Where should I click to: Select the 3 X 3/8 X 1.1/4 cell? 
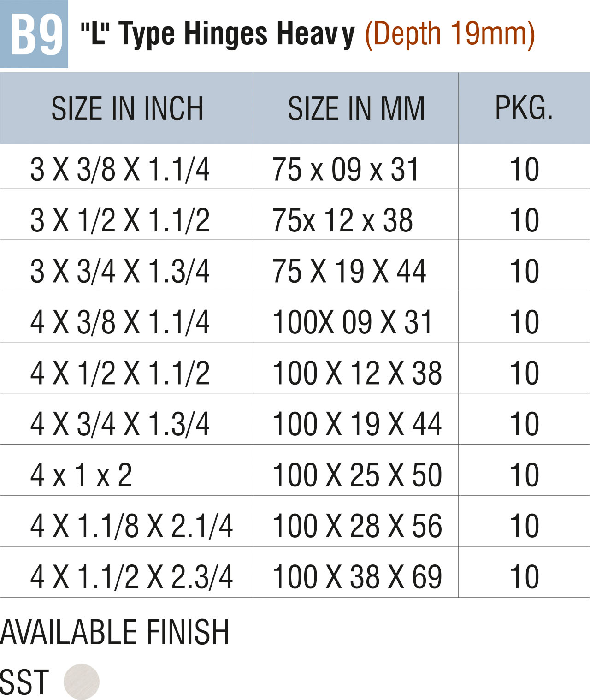(120, 169)
